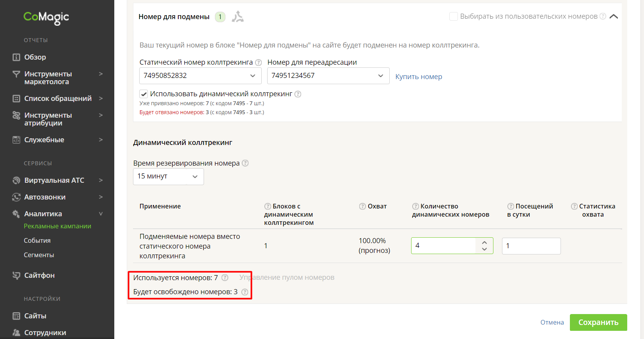This screenshot has width=644, height=339.
Task: Open the 15 минут reservation time dropdown
Action: click(x=169, y=177)
